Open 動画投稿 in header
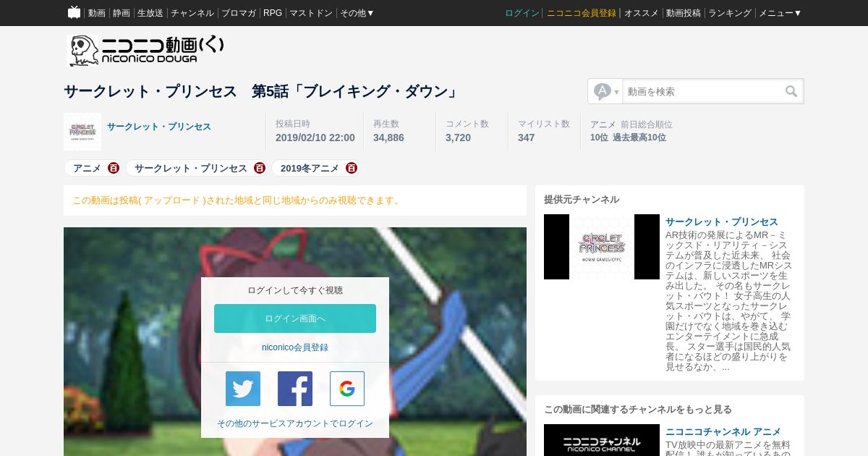The width and height of the screenshot is (868, 456). [684, 13]
